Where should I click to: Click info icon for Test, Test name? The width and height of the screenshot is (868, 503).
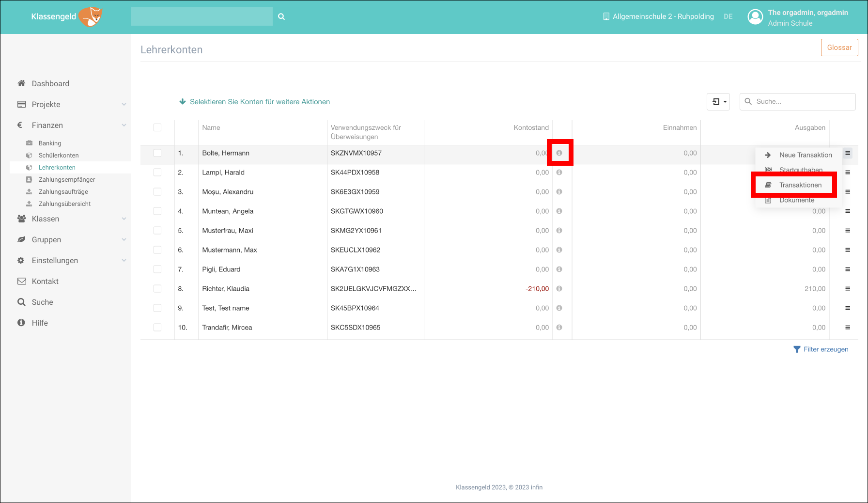[x=559, y=308]
